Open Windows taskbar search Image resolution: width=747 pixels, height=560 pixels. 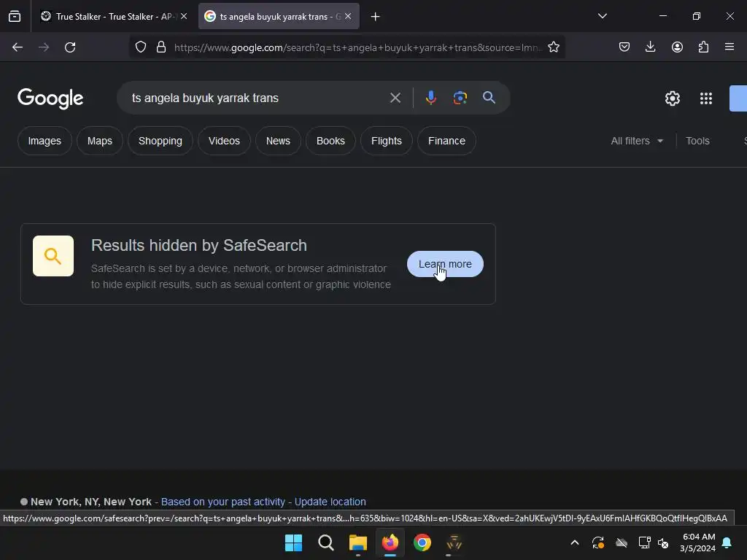coord(326,542)
